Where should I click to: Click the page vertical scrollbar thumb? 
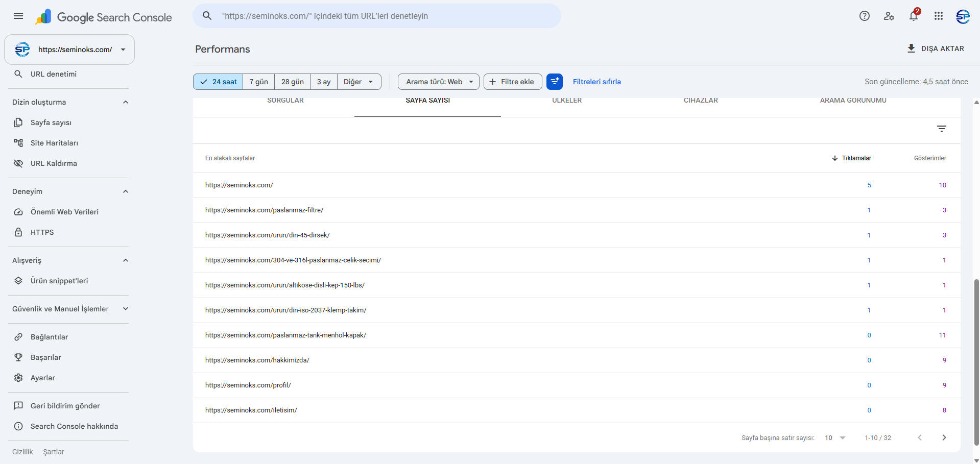[976, 362]
